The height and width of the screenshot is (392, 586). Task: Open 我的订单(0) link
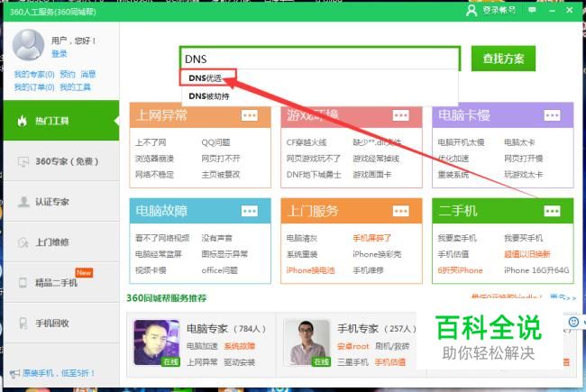34,87
